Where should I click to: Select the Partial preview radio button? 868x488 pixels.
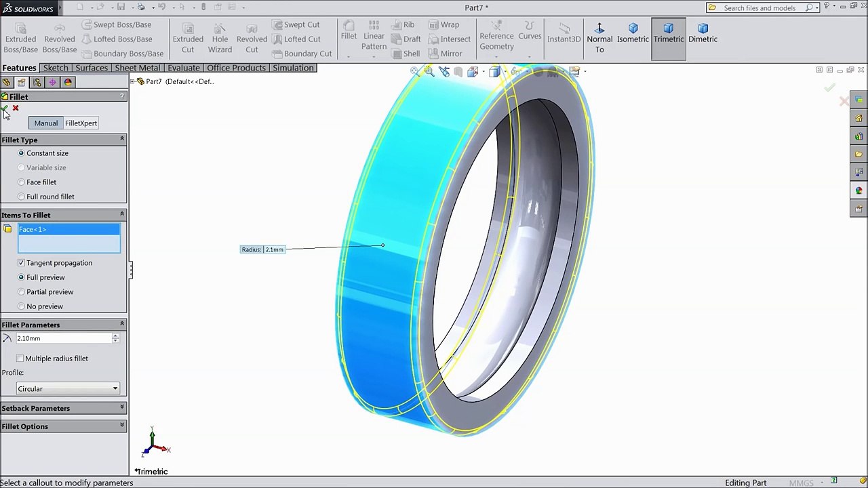(21, 292)
